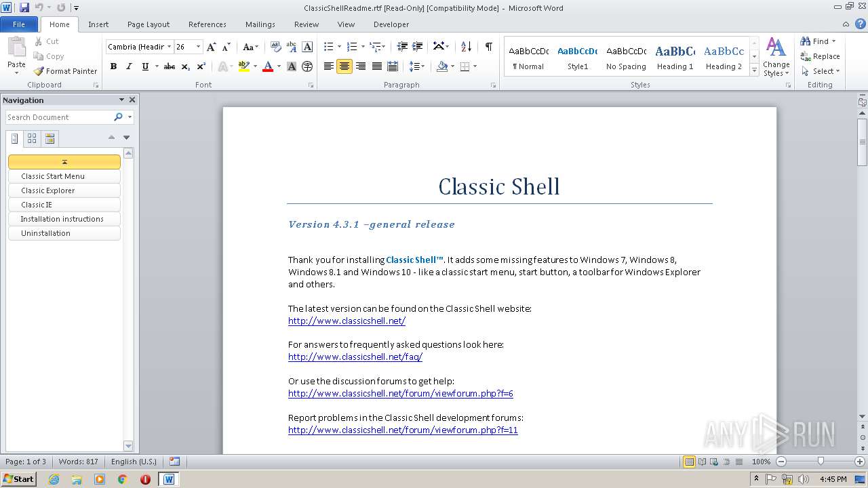868x488 pixels.
Task: Click the Save icon in Quick Access
Action: pos(24,7)
